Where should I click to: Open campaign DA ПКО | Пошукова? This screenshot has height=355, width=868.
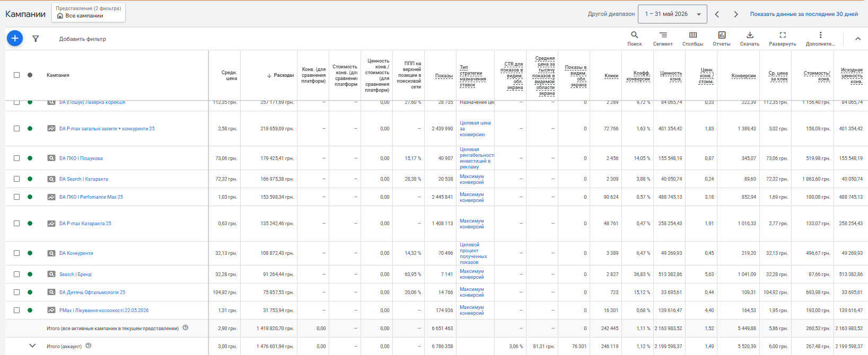click(x=81, y=158)
